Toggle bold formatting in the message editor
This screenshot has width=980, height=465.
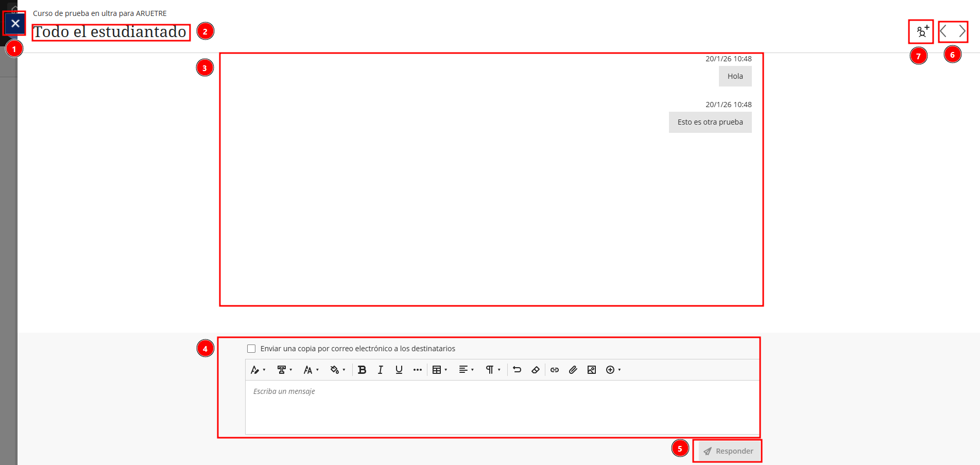(x=362, y=370)
